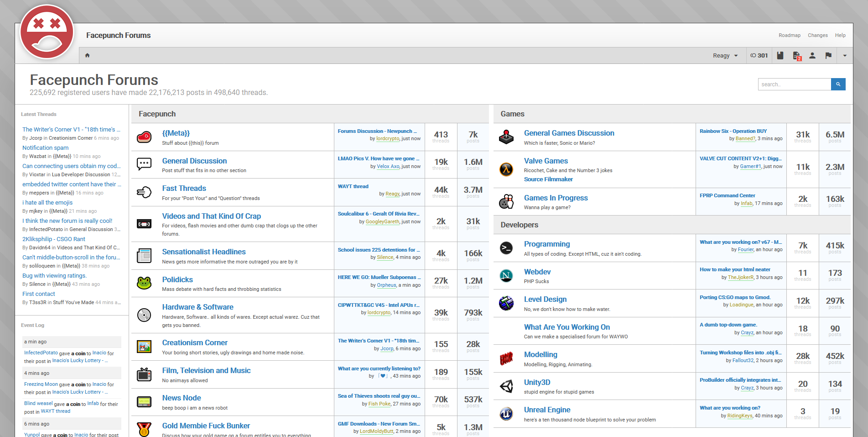This screenshot has width=868, height=437.
Task: Open the General Discussion forum
Action: [194, 161]
